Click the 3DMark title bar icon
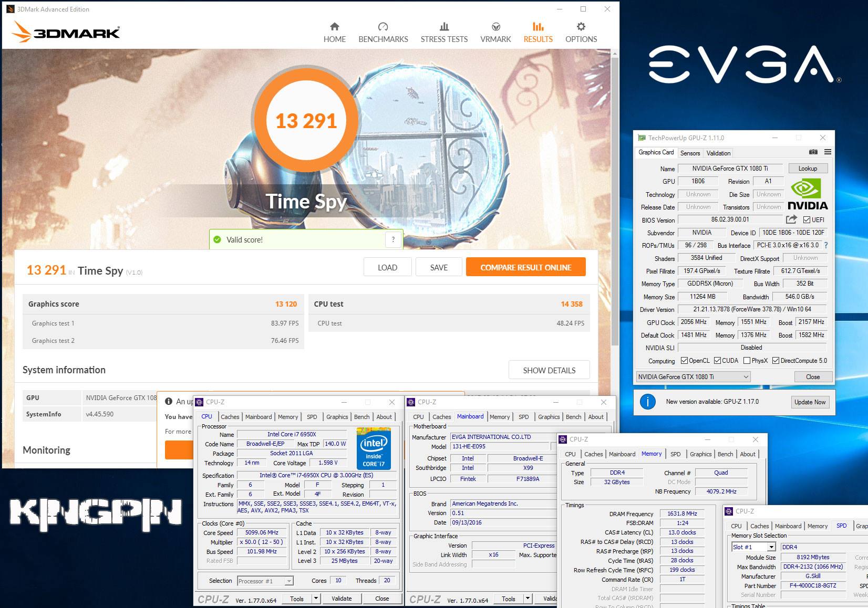The width and height of the screenshot is (868, 608). (x=11, y=9)
